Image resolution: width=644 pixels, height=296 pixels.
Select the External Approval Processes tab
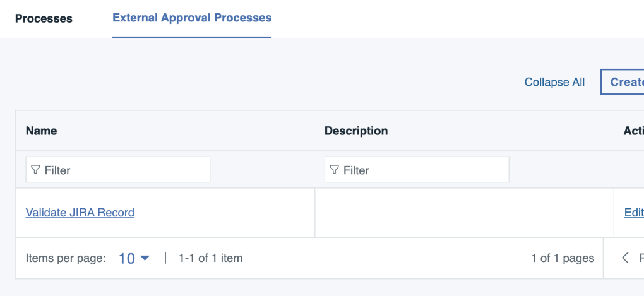(192, 18)
